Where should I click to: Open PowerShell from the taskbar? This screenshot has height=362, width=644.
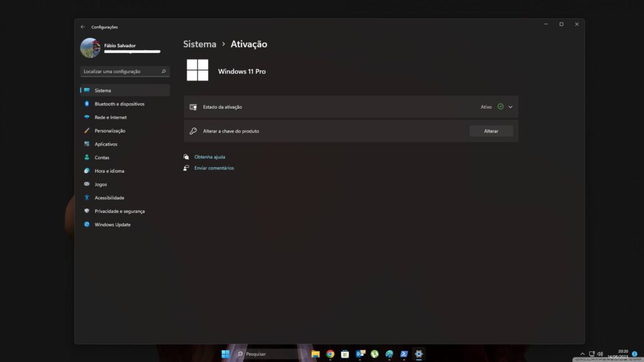point(404,354)
